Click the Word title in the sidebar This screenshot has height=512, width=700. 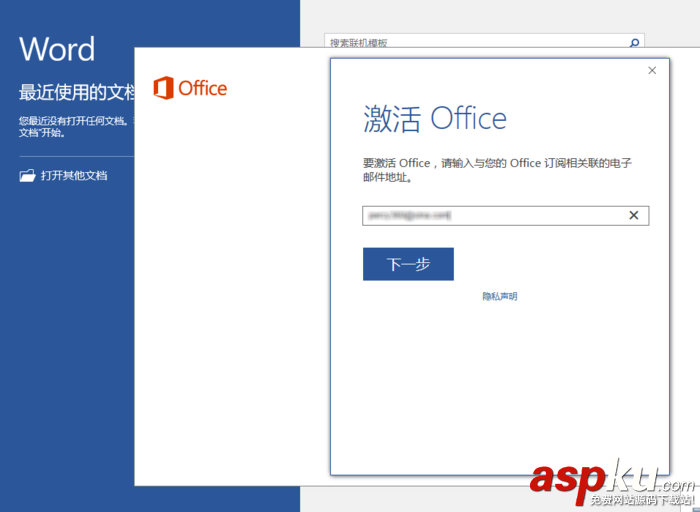point(57,49)
